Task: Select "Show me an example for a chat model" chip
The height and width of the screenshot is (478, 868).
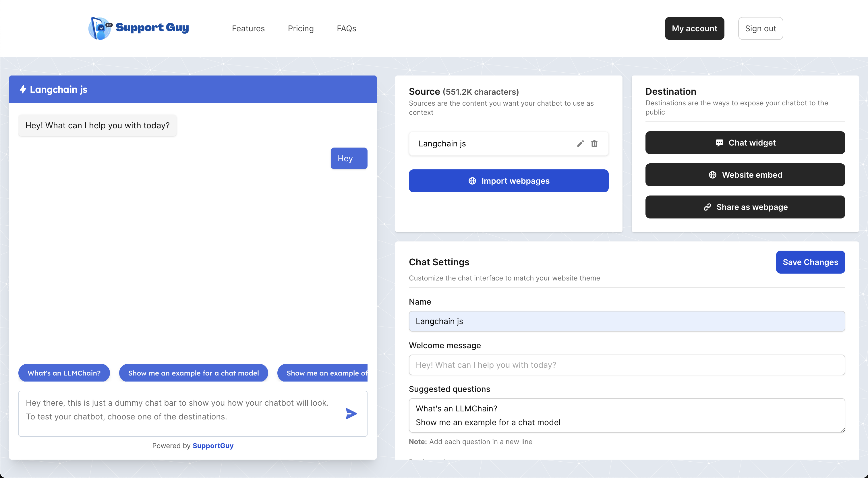Action: [194, 373]
